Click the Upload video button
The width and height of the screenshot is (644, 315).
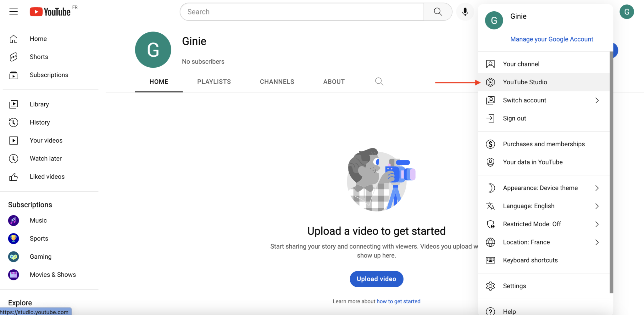point(376,279)
